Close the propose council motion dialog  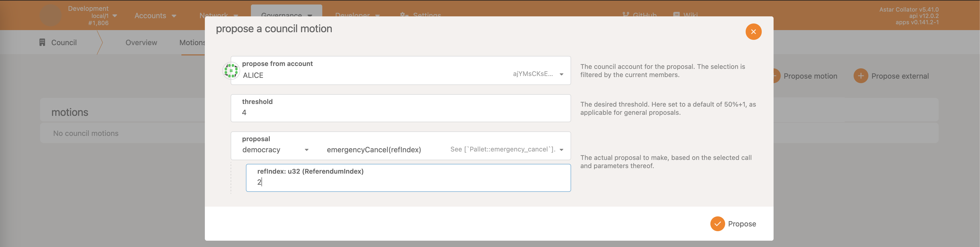click(x=753, y=32)
